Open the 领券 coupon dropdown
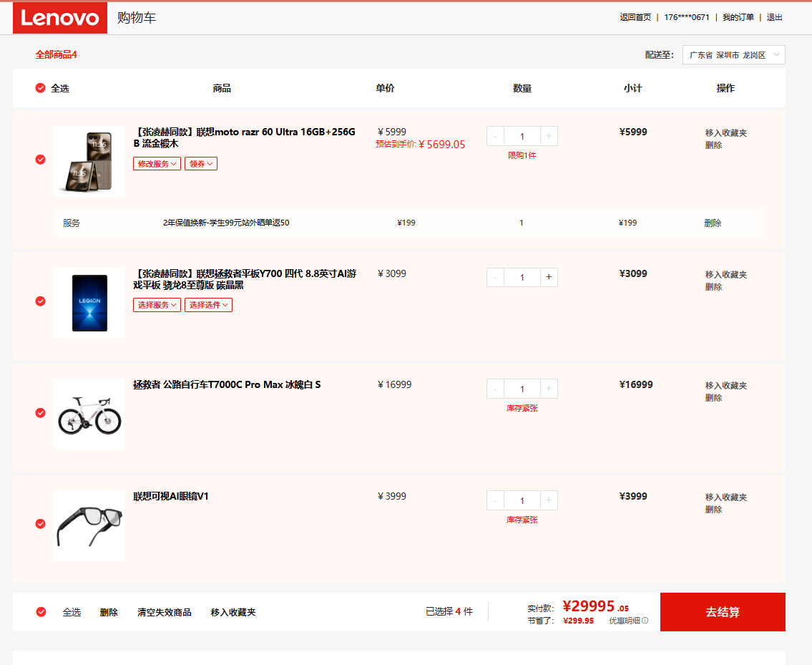812x665 pixels. point(201,164)
